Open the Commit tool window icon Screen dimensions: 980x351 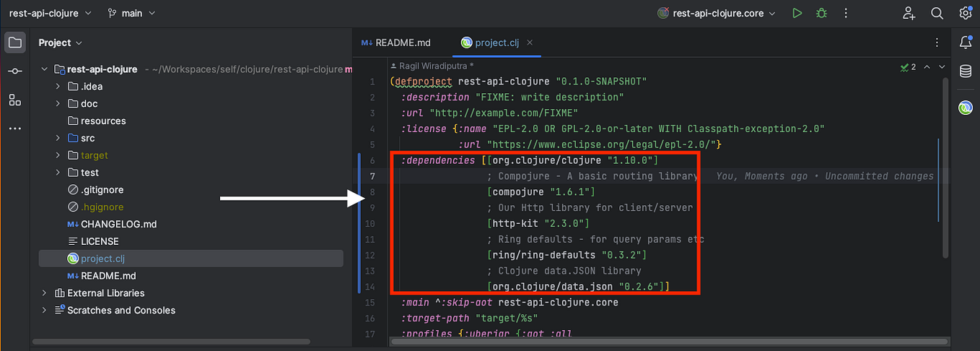pyautogui.click(x=15, y=71)
